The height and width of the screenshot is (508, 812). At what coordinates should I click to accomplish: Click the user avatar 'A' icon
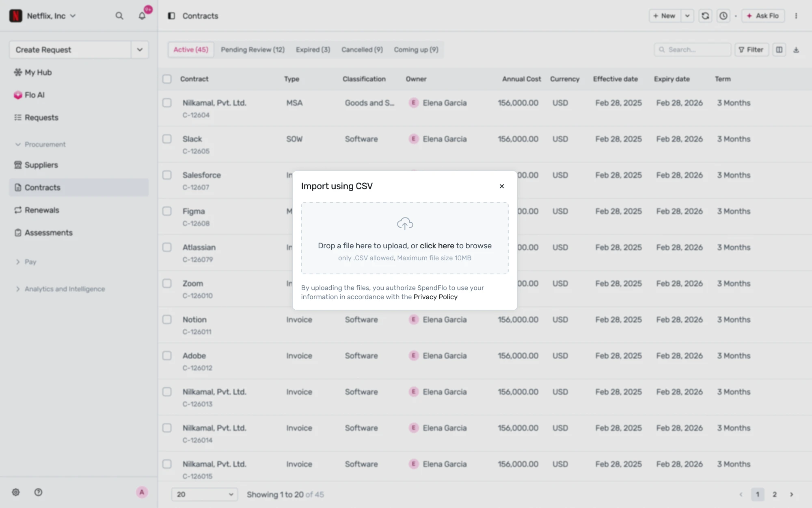(x=142, y=492)
